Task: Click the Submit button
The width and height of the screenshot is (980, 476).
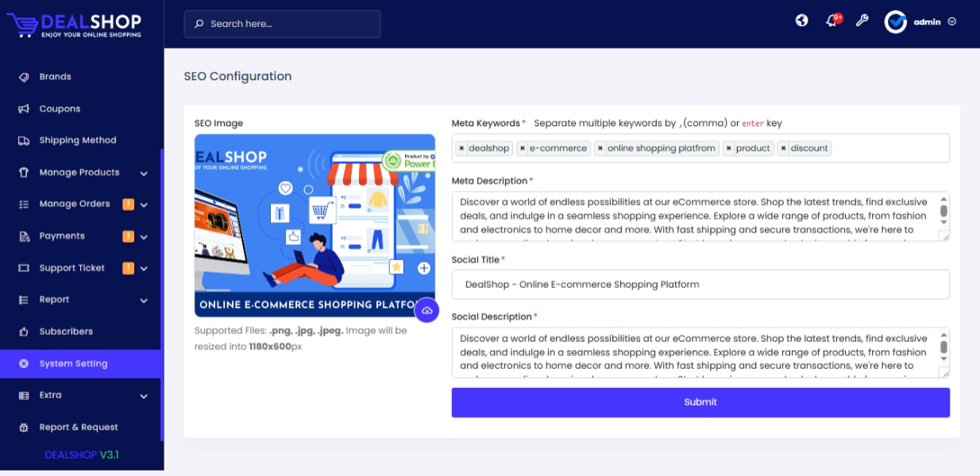Action: [x=700, y=402]
